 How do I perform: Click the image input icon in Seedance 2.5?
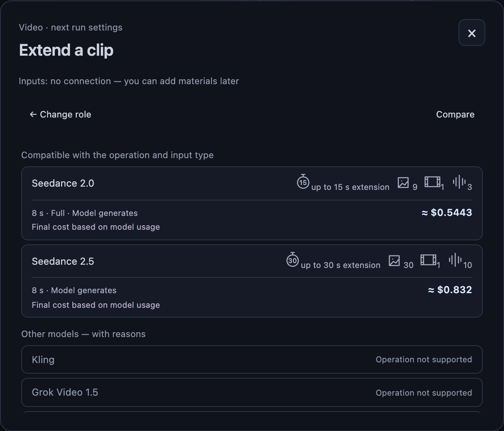tap(394, 260)
